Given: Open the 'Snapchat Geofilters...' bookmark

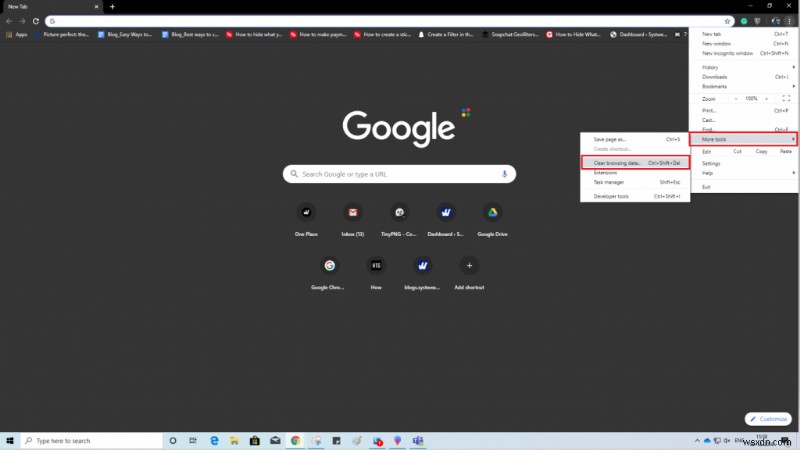Looking at the screenshot, I should pyautogui.click(x=510, y=34).
